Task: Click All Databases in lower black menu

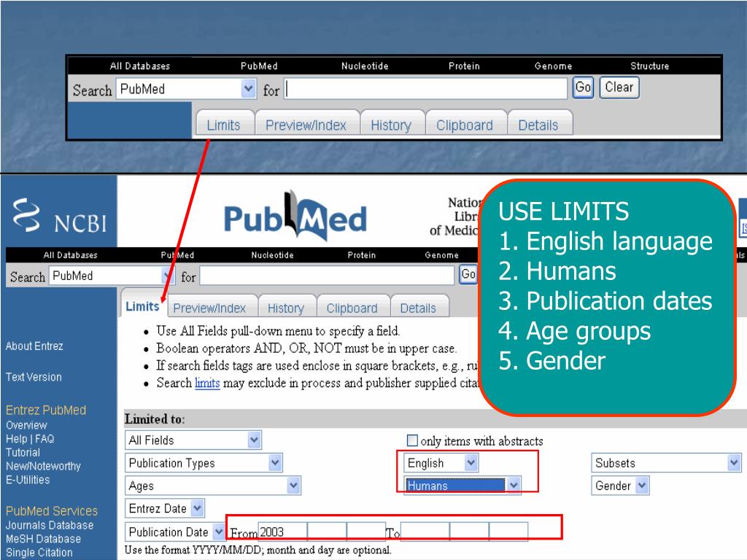Action: (x=71, y=255)
